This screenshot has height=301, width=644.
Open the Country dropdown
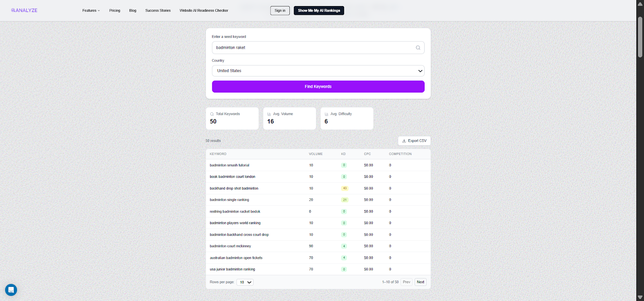[x=318, y=71]
